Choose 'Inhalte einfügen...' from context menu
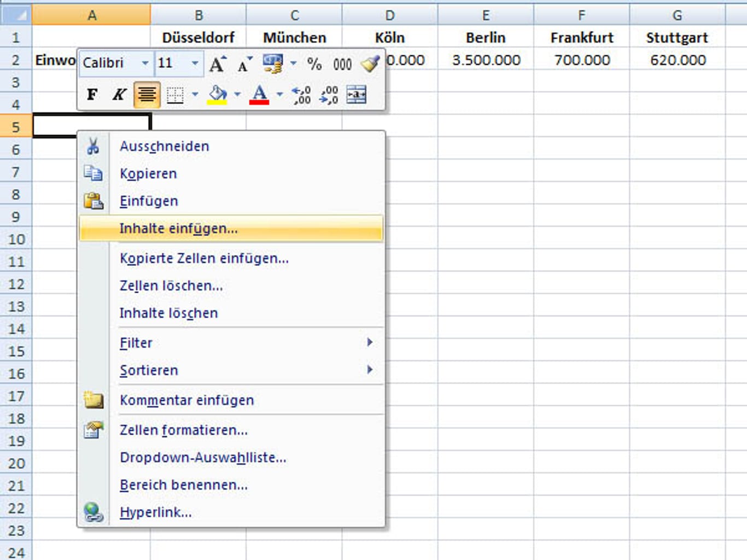 click(x=179, y=229)
